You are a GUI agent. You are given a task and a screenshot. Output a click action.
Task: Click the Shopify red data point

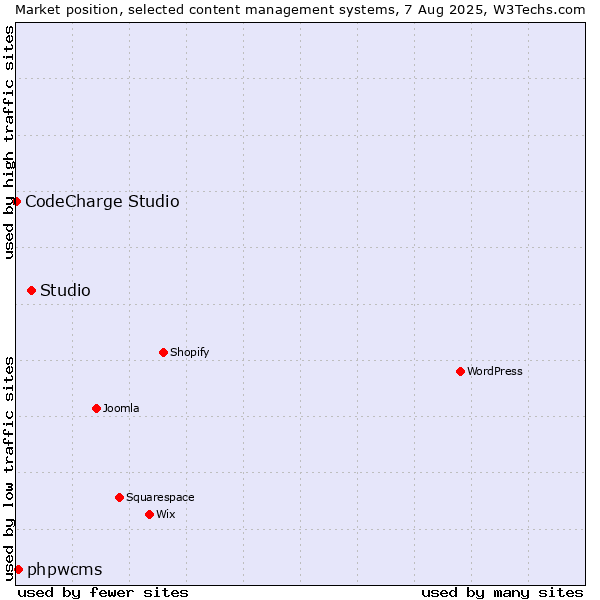point(163,352)
